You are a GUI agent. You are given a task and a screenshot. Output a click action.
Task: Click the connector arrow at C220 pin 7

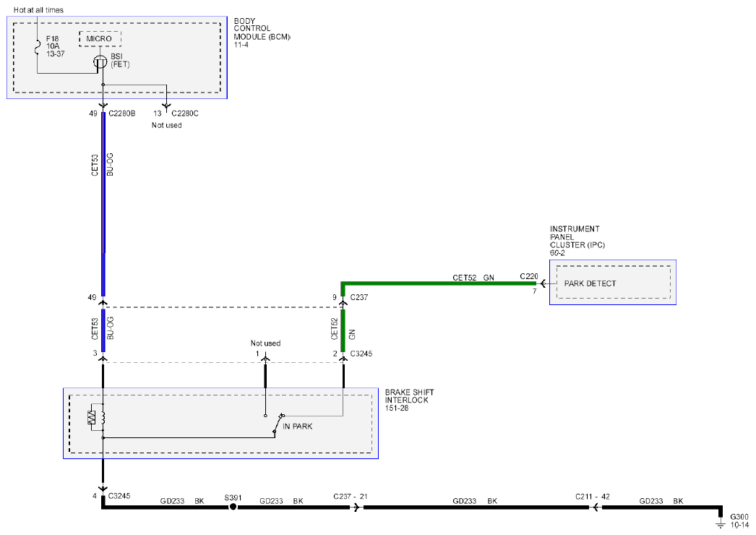pos(542,283)
